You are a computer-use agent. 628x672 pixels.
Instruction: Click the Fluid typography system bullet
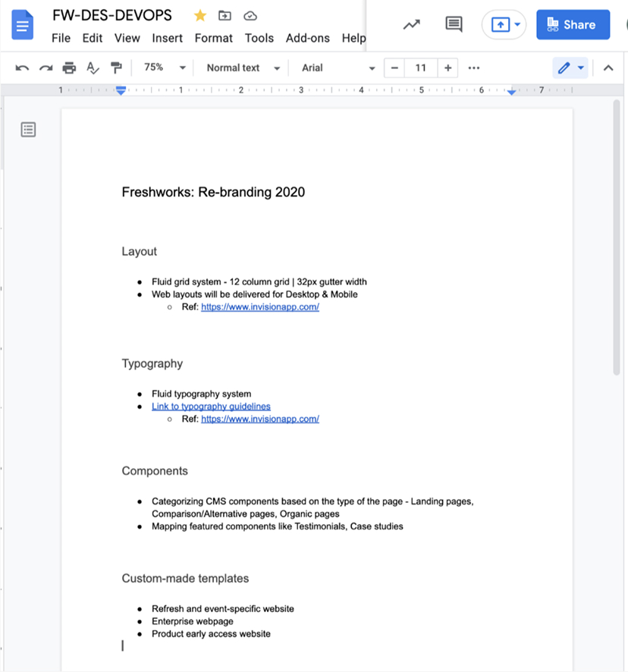click(202, 394)
